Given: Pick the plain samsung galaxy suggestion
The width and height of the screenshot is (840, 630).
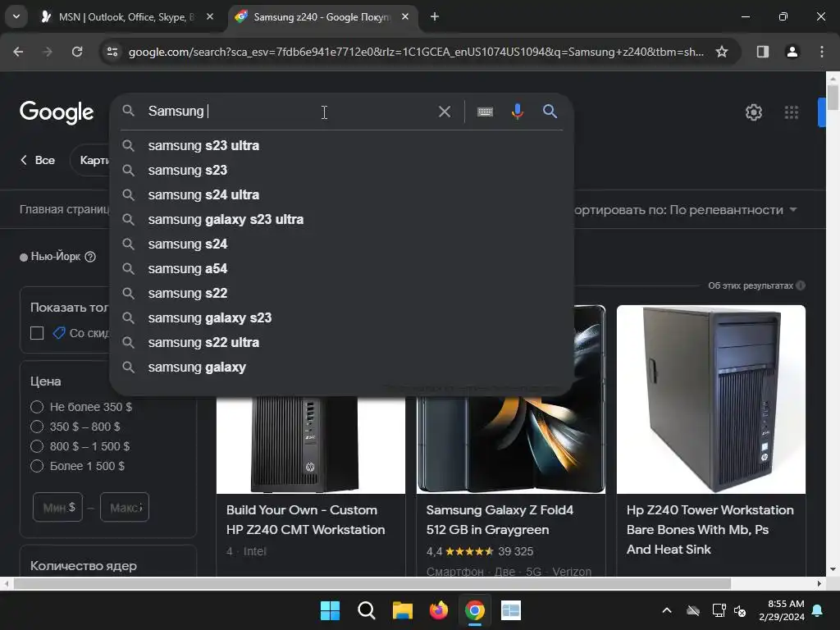Looking at the screenshot, I should [x=341, y=367].
